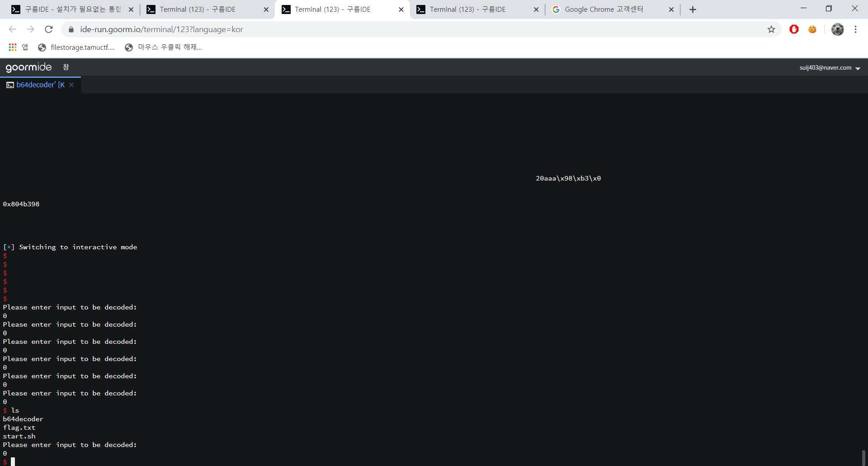Close the last Terminal (123) browser tab

click(x=536, y=10)
